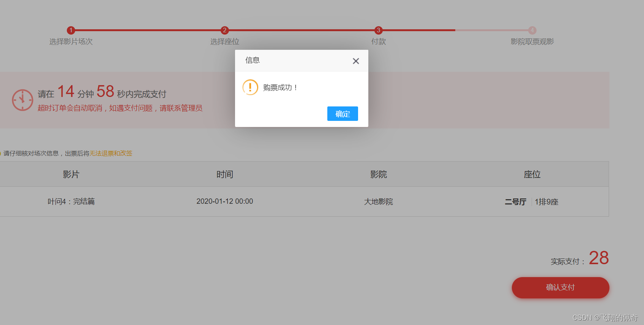Image resolution: width=644 pixels, height=325 pixels.
Task: Click the 58 seconds countdown number
Action: 105,91
